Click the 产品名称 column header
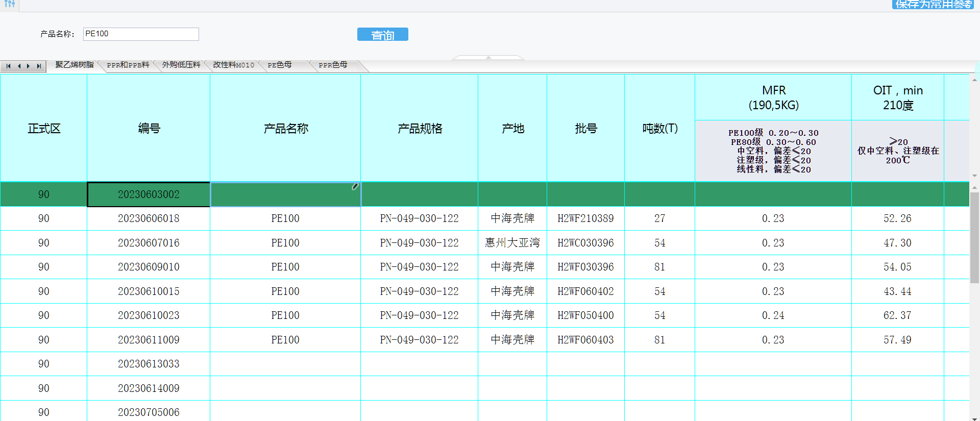This screenshot has width=980, height=421. point(286,128)
